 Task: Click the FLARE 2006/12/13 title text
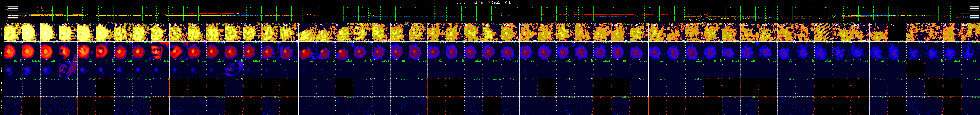tap(490, 1)
